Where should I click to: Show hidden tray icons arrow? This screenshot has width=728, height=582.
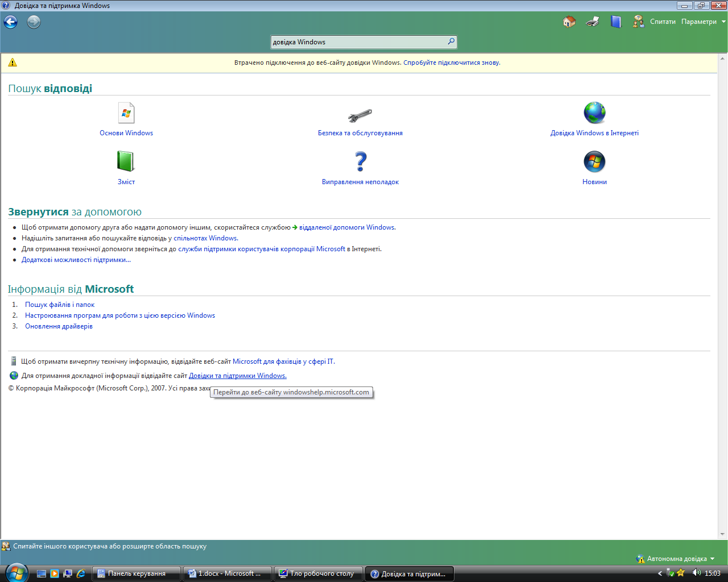point(660,573)
